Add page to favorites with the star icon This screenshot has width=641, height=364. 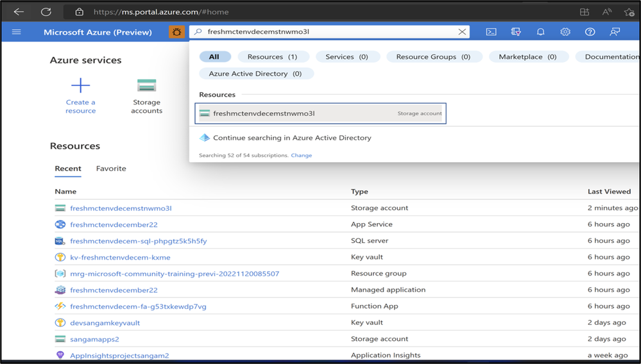click(629, 12)
